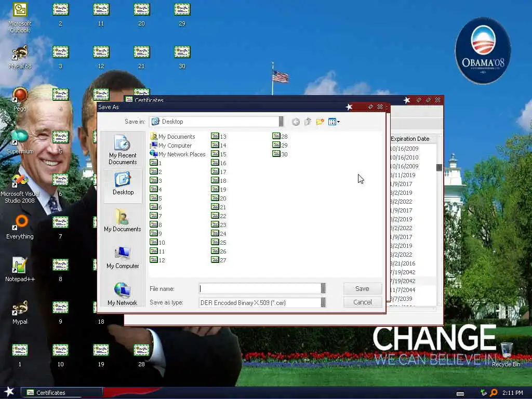Go to My Recent Documents place

123,150
